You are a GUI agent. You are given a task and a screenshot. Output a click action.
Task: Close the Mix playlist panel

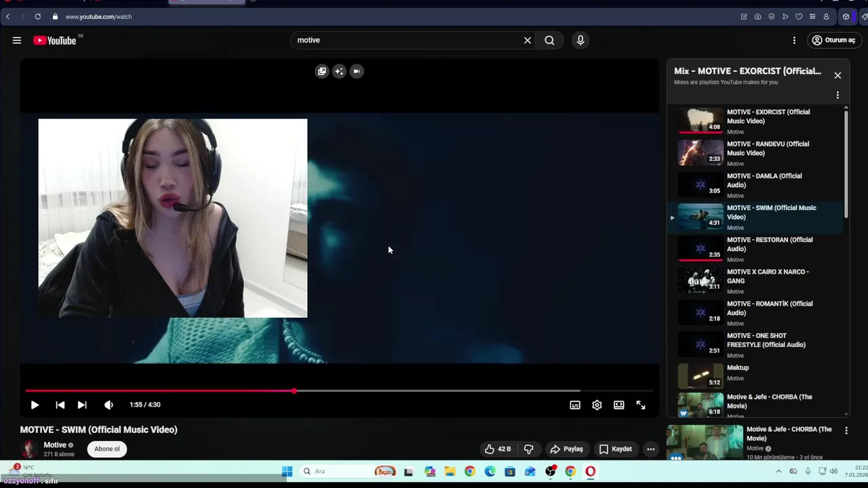(x=837, y=75)
